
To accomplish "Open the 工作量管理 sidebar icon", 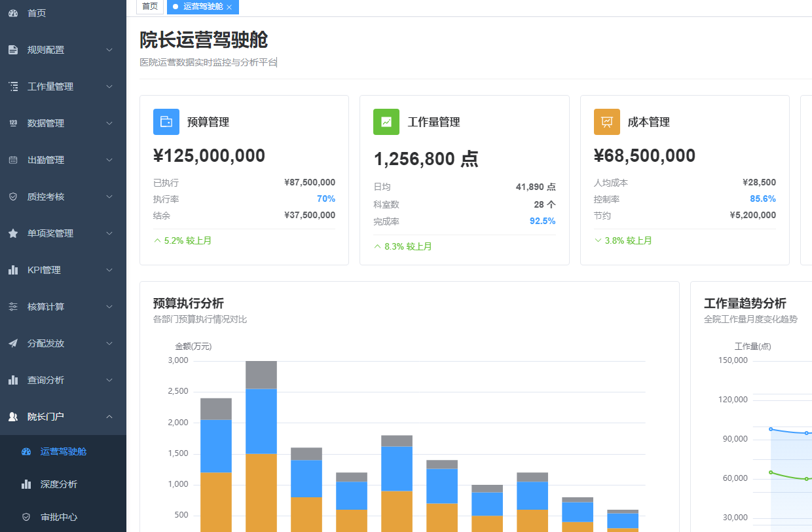I will (x=14, y=86).
